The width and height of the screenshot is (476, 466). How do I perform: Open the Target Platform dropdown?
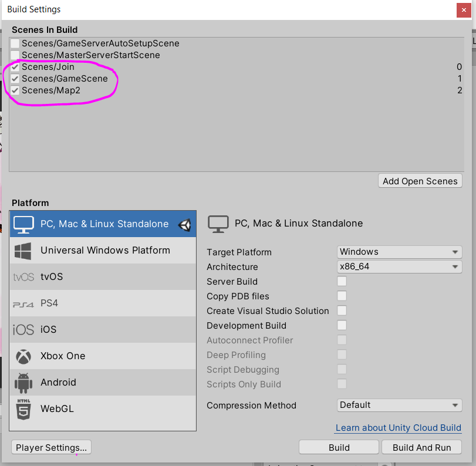[400, 252]
